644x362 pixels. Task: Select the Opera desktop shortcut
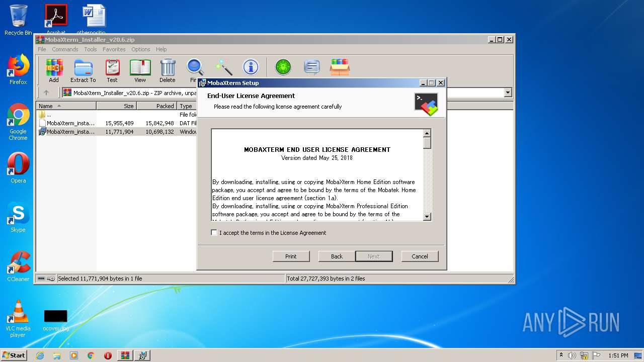tap(18, 168)
